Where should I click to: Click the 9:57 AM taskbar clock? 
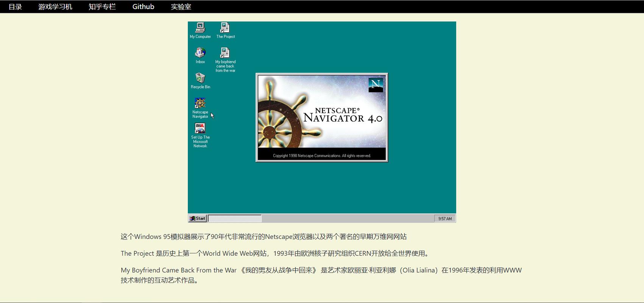point(445,219)
